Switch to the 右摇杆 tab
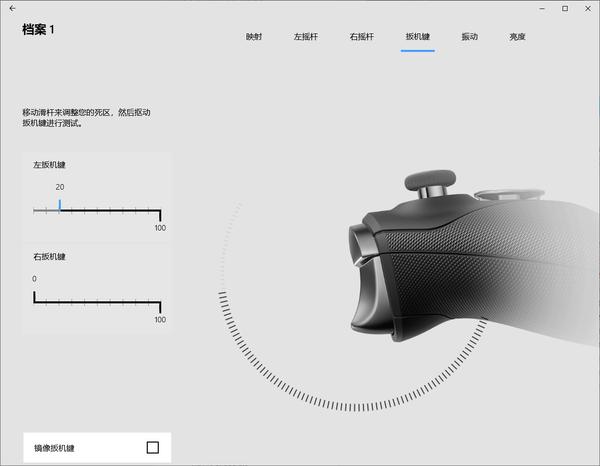This screenshot has height=466, width=600. click(x=362, y=37)
